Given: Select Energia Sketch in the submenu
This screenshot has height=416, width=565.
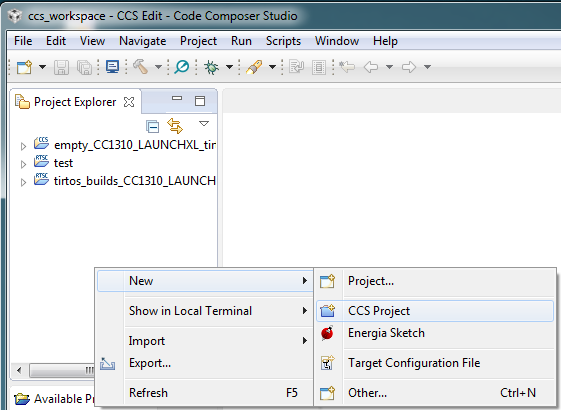Looking at the screenshot, I should coord(435,333).
